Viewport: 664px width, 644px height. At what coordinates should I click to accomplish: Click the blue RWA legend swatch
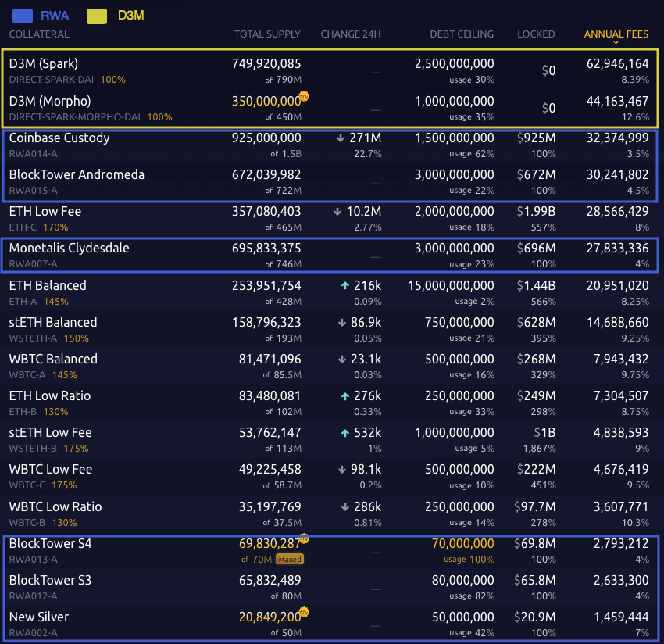coord(23,15)
